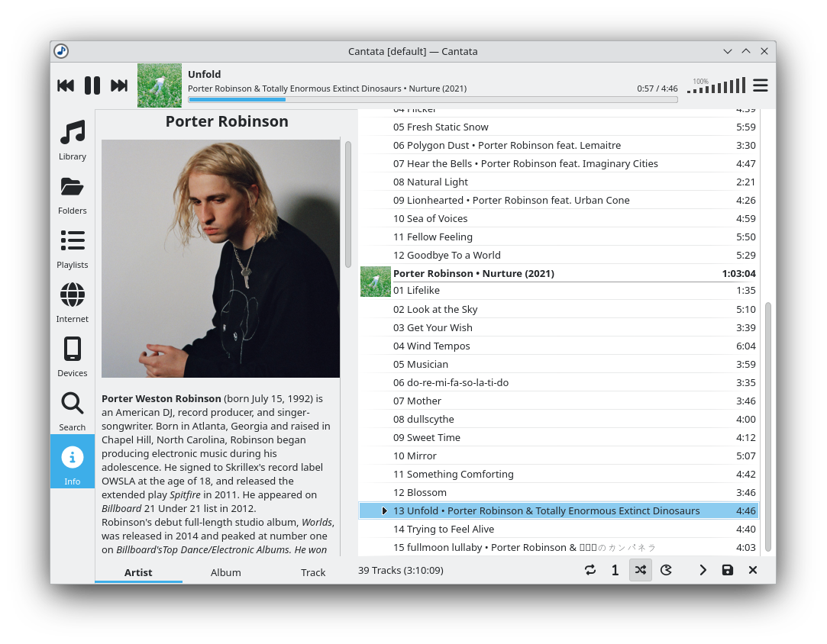This screenshot has width=827, height=644.
Task: Open the Playlists sidebar view
Action: (x=73, y=249)
